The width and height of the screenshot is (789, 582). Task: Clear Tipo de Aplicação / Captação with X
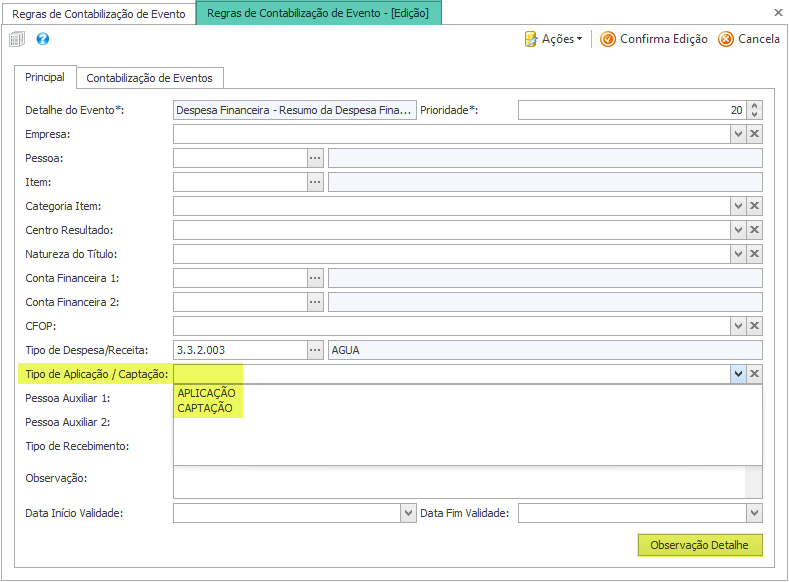pos(754,374)
